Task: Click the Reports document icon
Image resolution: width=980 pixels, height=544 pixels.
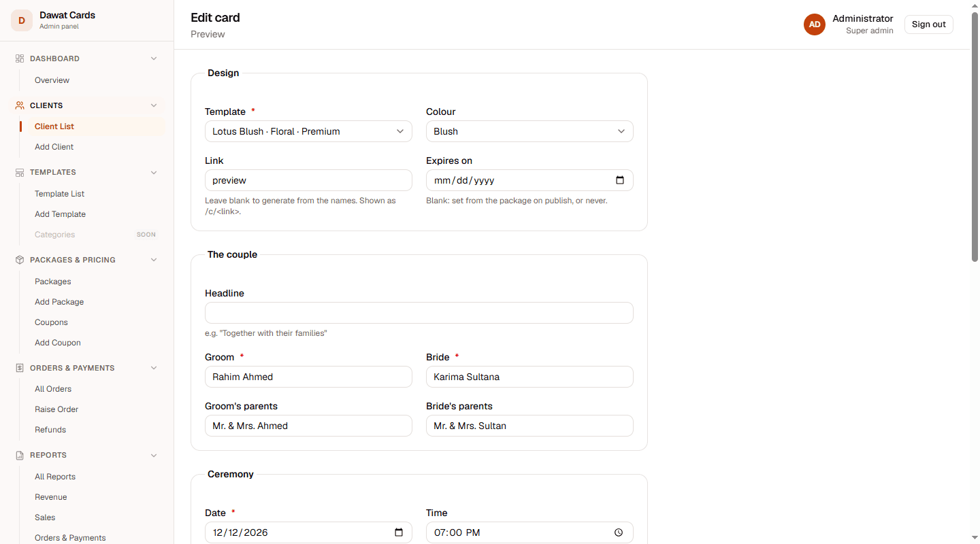Action: 20,456
